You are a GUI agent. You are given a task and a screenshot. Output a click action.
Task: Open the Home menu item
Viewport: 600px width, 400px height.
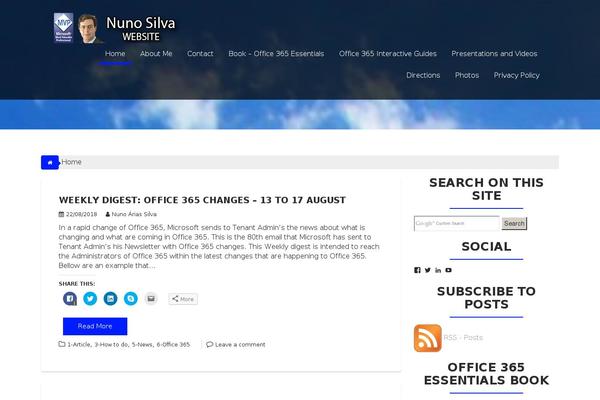115,54
